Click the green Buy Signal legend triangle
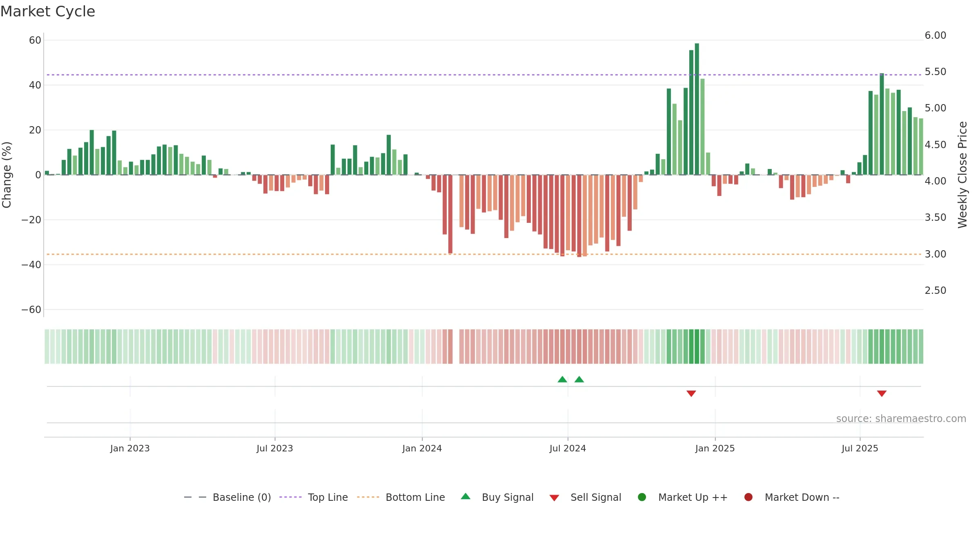This screenshot has width=980, height=551. (x=465, y=496)
